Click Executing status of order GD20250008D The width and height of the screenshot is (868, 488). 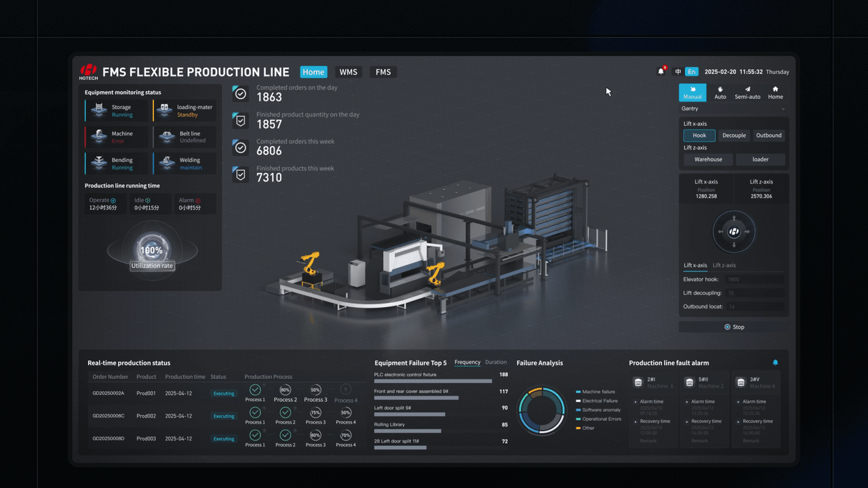click(224, 439)
